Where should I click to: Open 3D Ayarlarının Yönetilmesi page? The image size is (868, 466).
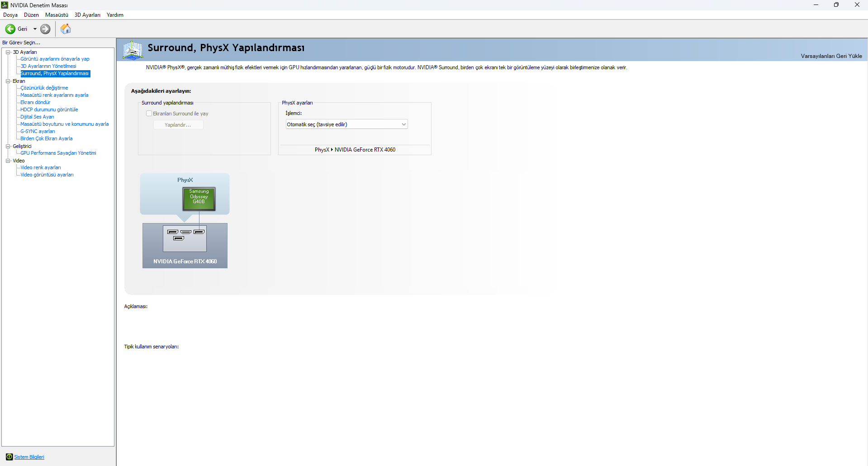click(x=48, y=66)
